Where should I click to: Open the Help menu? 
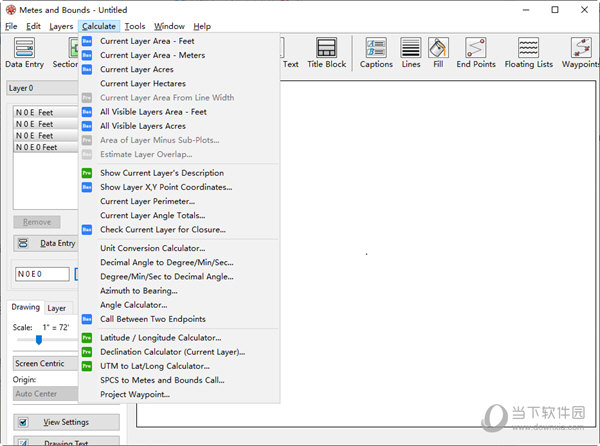pyautogui.click(x=202, y=26)
